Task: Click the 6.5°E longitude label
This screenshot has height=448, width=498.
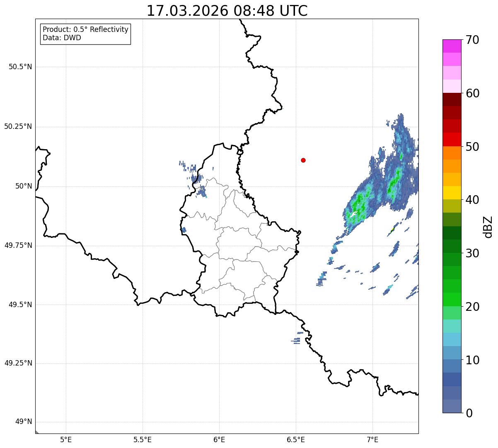Action: 296,439
